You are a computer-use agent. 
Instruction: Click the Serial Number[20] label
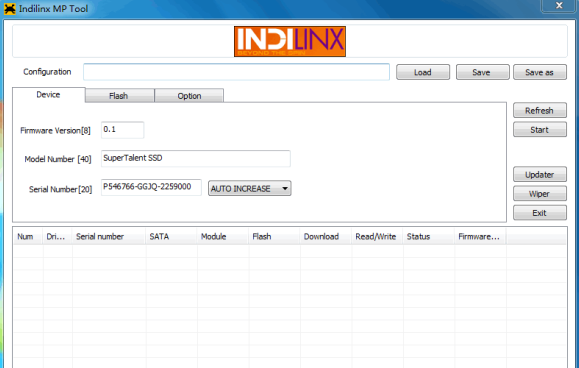[61, 189]
